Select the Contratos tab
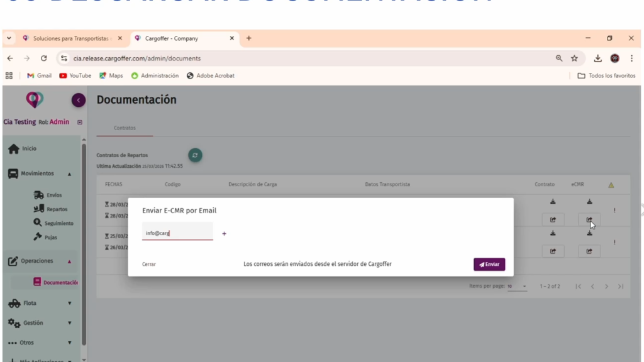 (125, 128)
